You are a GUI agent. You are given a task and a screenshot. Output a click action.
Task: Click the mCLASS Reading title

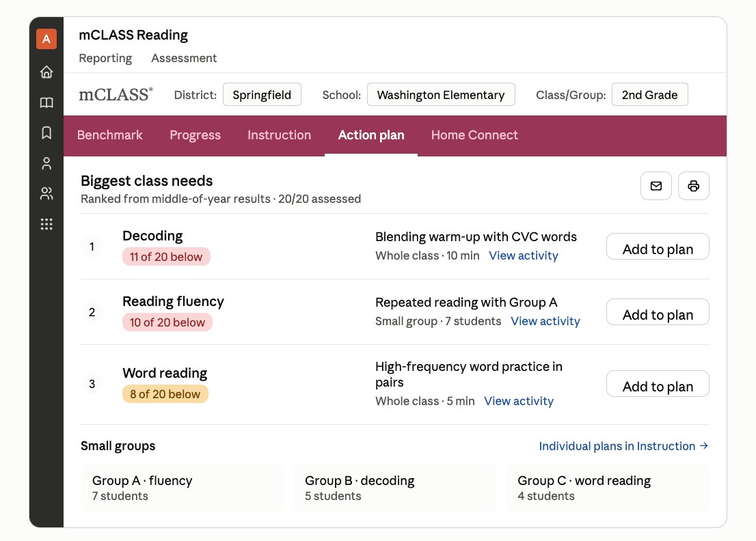coord(133,35)
